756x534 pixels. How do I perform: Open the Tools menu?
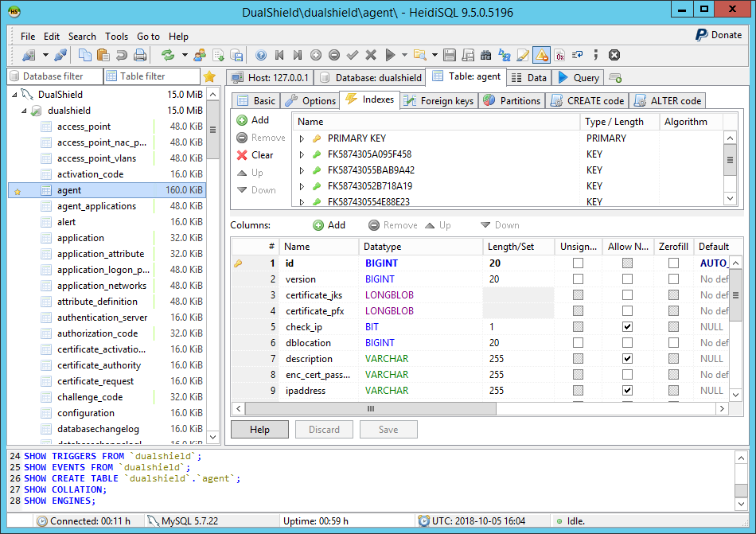116,36
